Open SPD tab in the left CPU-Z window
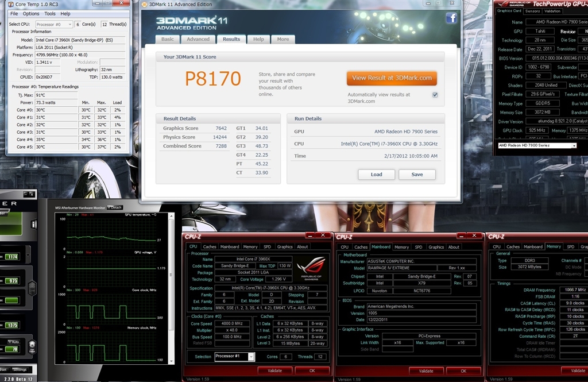Viewport: 588px width, 382px height. 267,247
